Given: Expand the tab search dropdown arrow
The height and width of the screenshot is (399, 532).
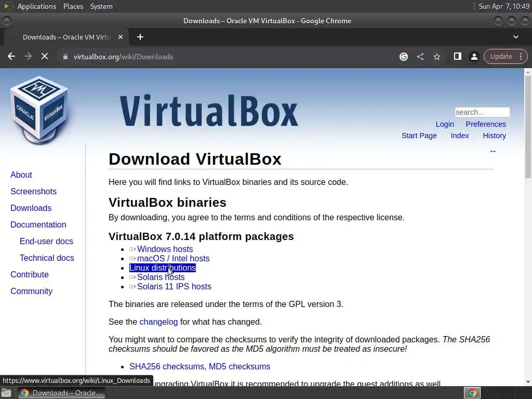Looking at the screenshot, I should [x=516, y=37].
